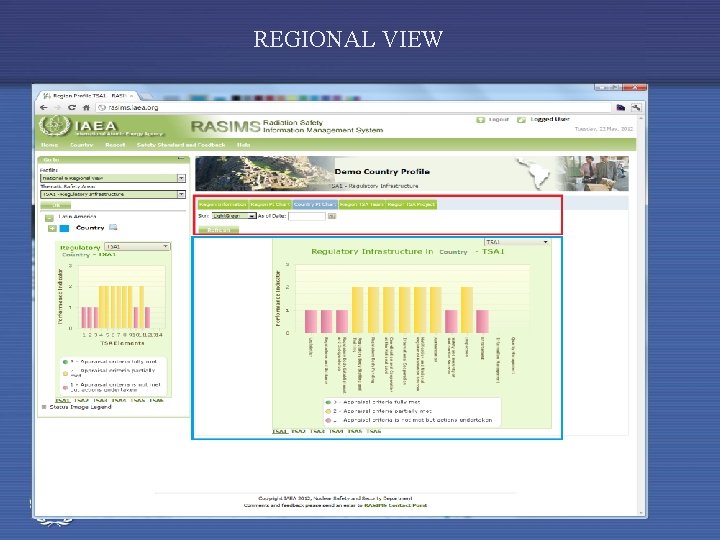Open the Country menu in green navbar
The height and width of the screenshot is (540, 720).
(82, 145)
